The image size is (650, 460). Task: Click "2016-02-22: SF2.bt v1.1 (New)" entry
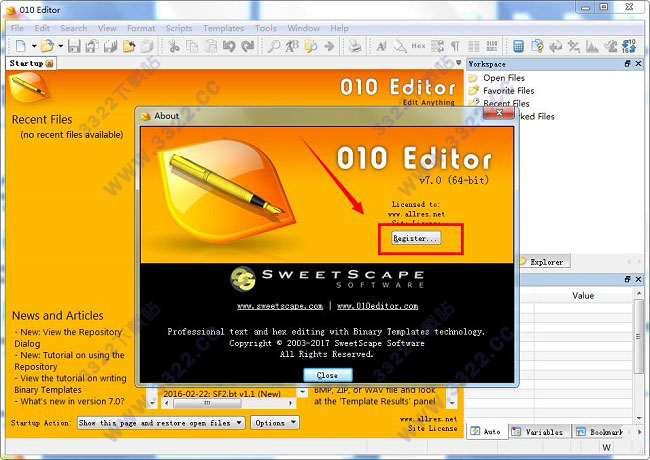(222, 394)
